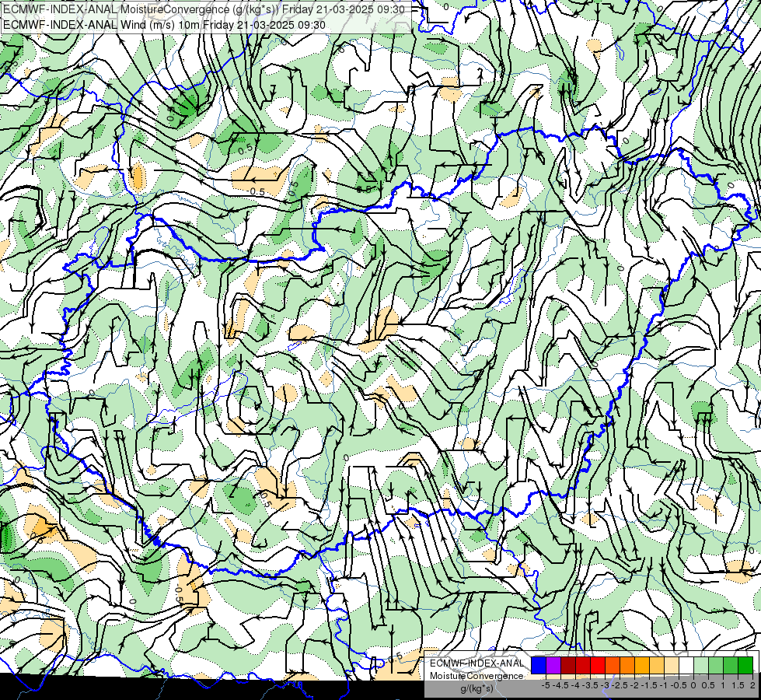Click the medium green swatch between 1 and 1.5

(x=731, y=666)
